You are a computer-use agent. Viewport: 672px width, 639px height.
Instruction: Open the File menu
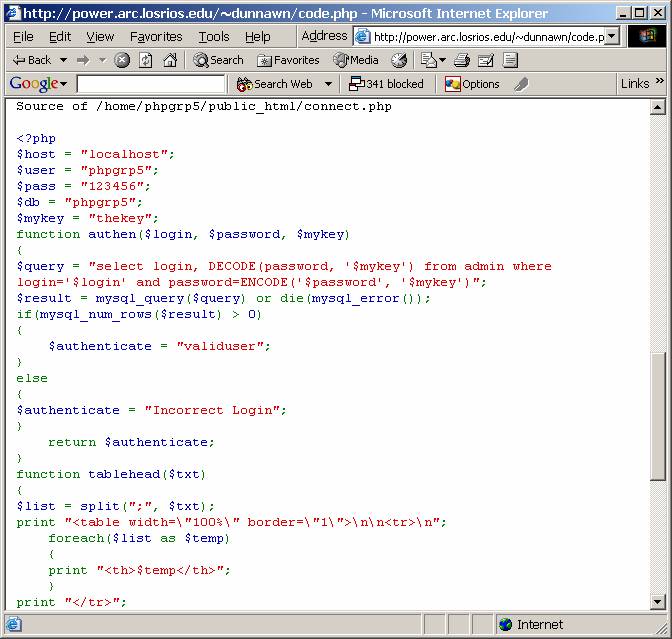[x=23, y=37]
